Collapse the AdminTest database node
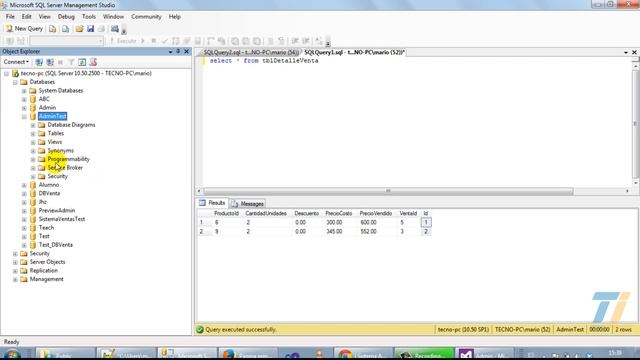Viewport: 640px width, 360px height. click(x=24, y=116)
